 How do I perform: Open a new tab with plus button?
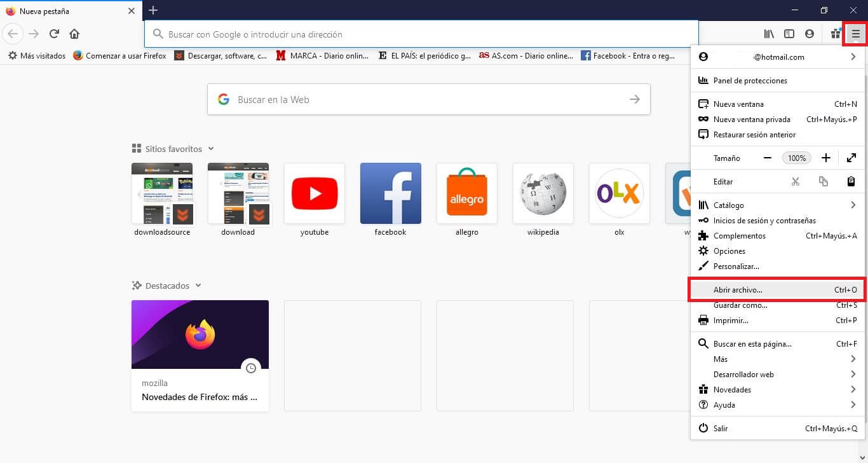[153, 10]
